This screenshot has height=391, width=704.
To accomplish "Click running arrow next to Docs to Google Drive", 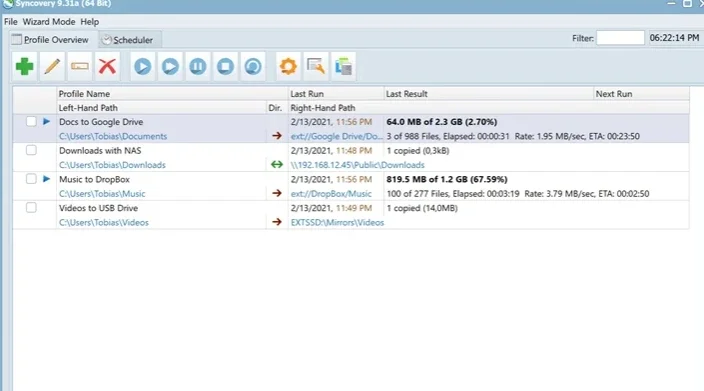I will [x=46, y=121].
